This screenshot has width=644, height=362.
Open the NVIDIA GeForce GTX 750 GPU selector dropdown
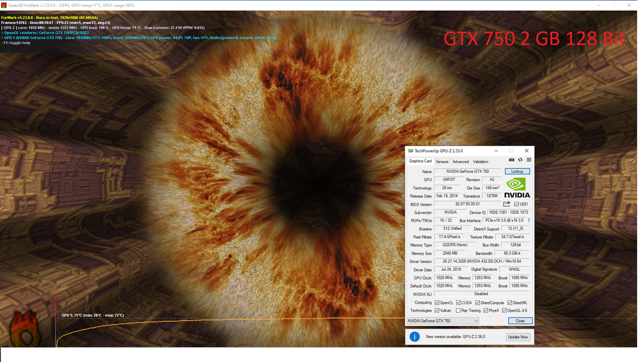click(x=443, y=321)
